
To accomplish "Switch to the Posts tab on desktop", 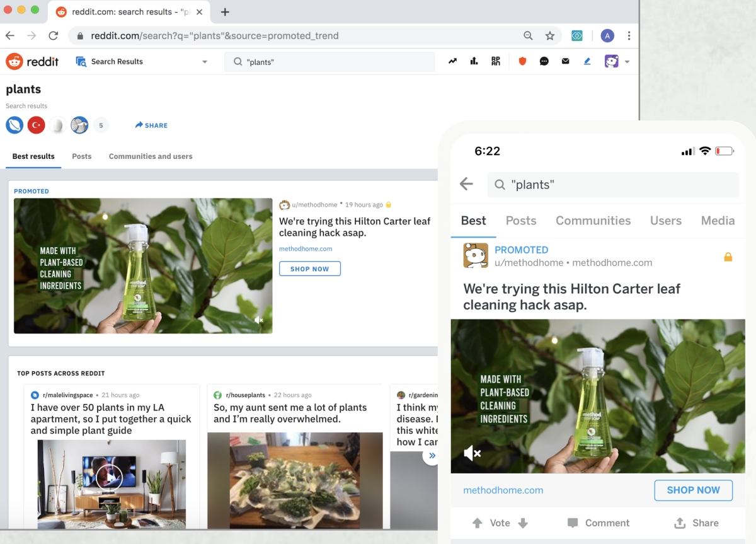I will pos(81,156).
